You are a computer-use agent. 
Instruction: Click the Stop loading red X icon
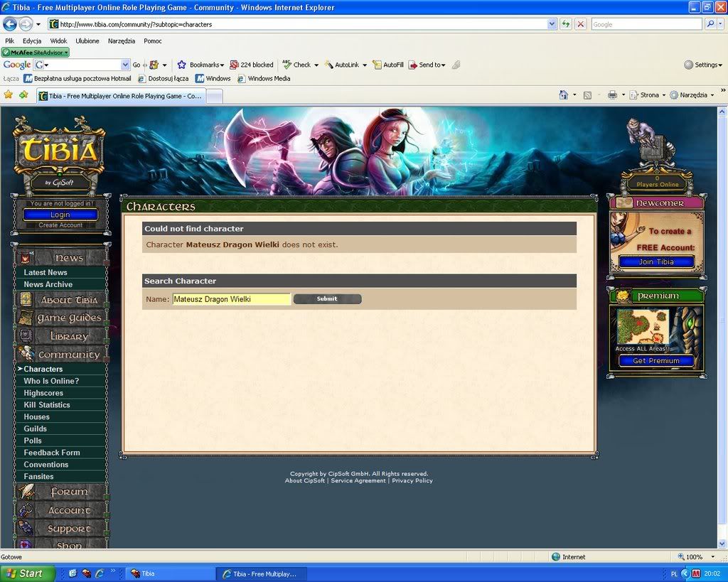click(x=580, y=24)
